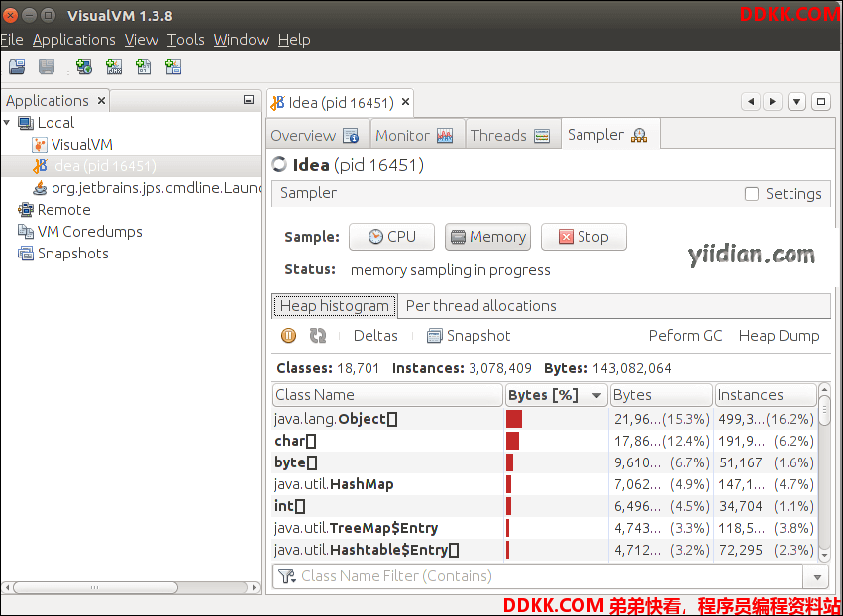Select the java.lang.Object[] row

point(544,419)
